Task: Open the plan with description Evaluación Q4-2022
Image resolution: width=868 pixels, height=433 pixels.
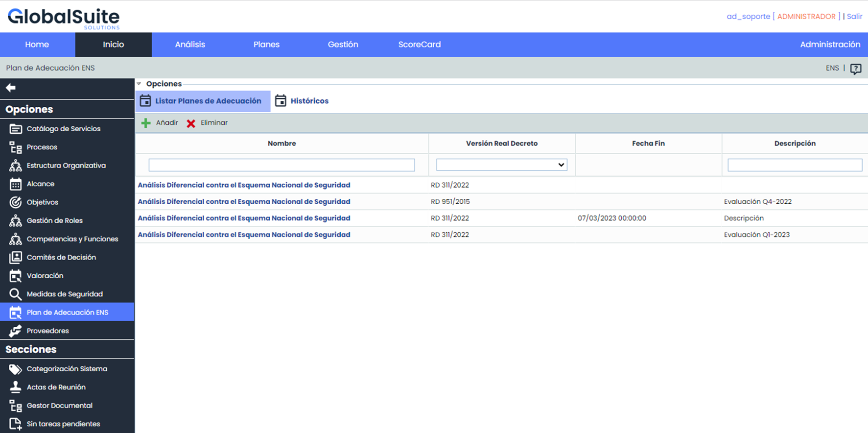Action: click(244, 202)
